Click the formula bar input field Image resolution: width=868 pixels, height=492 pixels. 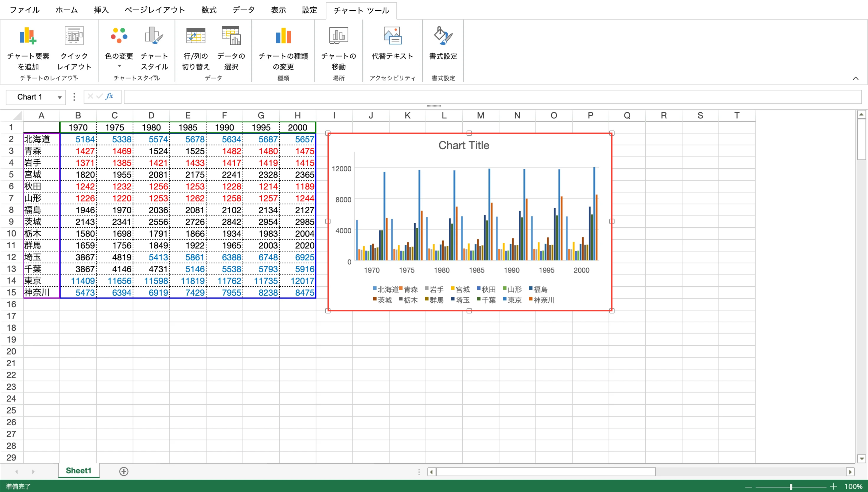492,97
